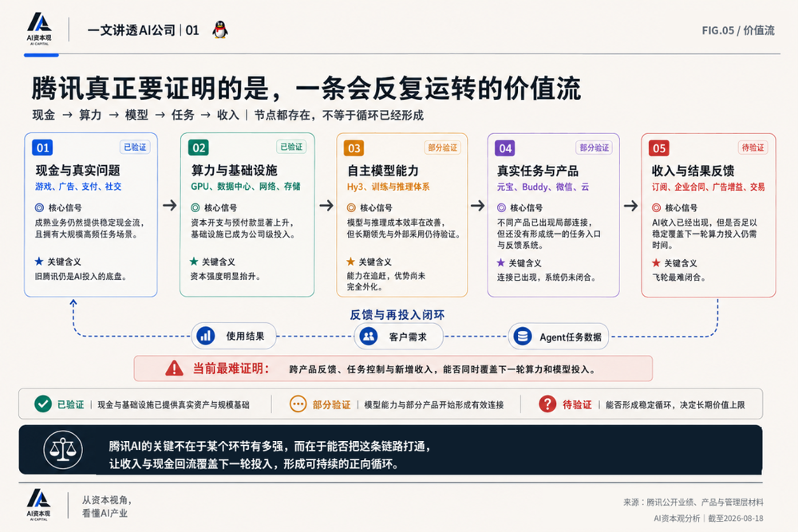
Task: Click legend text 现金与基础设施已提供真实资产与规模基础
Action: tap(173, 405)
